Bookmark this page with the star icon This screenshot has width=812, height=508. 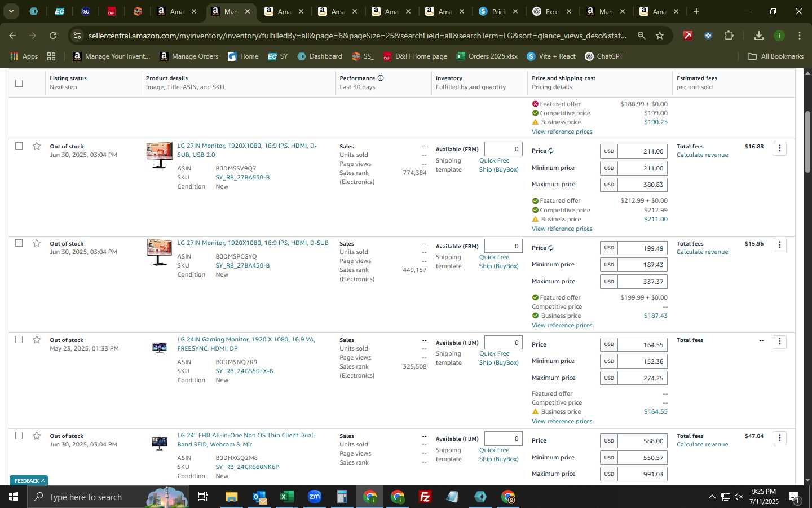click(660, 36)
